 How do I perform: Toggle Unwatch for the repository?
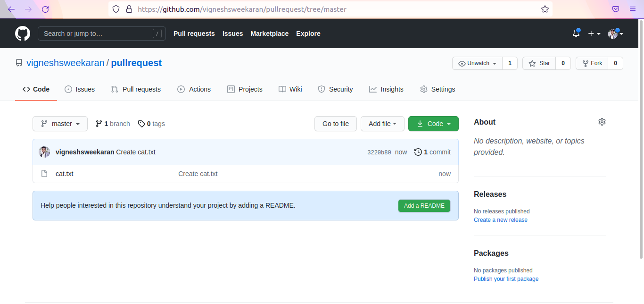477,63
